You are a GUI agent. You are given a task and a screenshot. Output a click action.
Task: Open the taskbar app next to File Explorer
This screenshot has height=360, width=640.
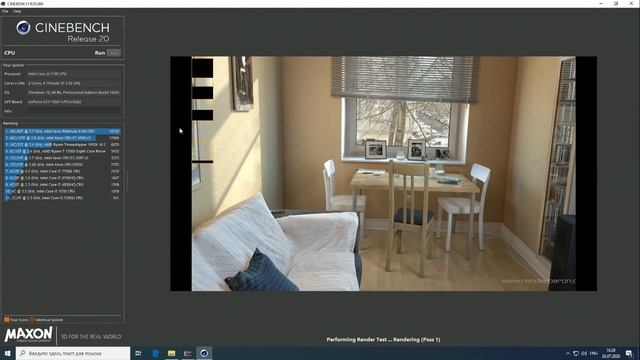pyautogui.click(x=188, y=353)
